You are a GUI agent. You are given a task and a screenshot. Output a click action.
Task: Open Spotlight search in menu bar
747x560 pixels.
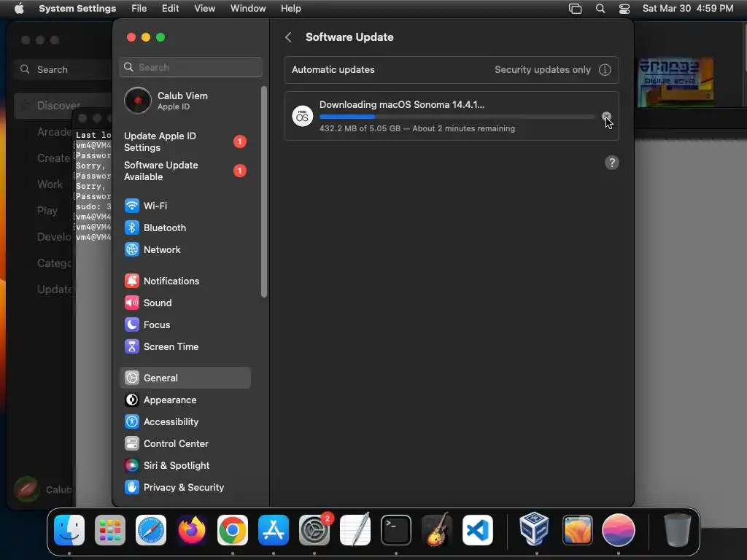600,9
